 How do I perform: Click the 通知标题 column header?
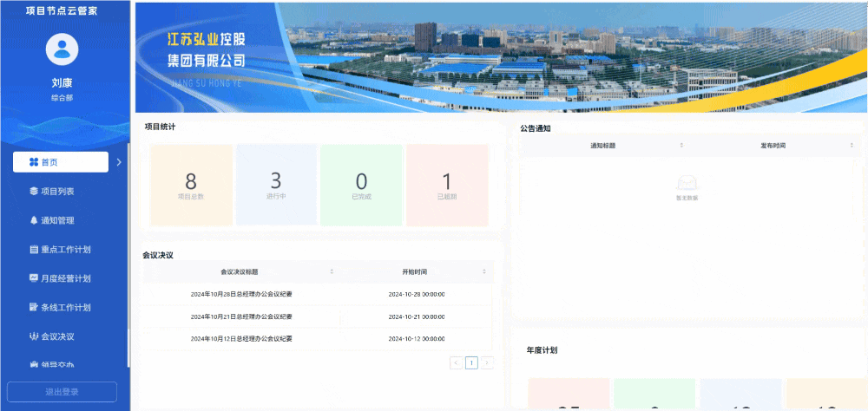point(603,146)
